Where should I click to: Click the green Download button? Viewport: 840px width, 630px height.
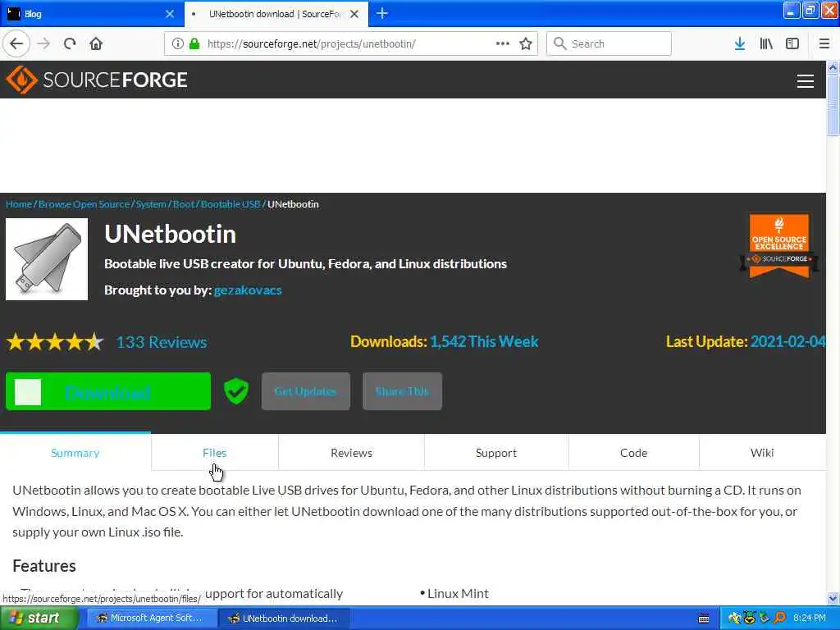[x=108, y=391]
